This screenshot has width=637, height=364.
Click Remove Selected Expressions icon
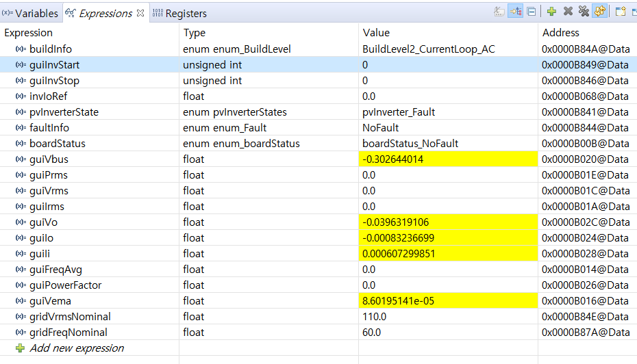(x=568, y=12)
